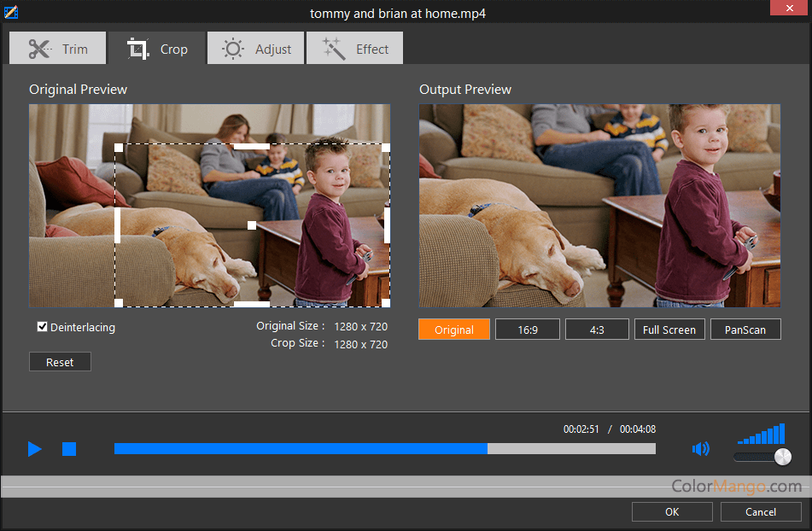This screenshot has height=531, width=812.
Task: Select the Original aspect ratio option
Action: [x=454, y=330]
